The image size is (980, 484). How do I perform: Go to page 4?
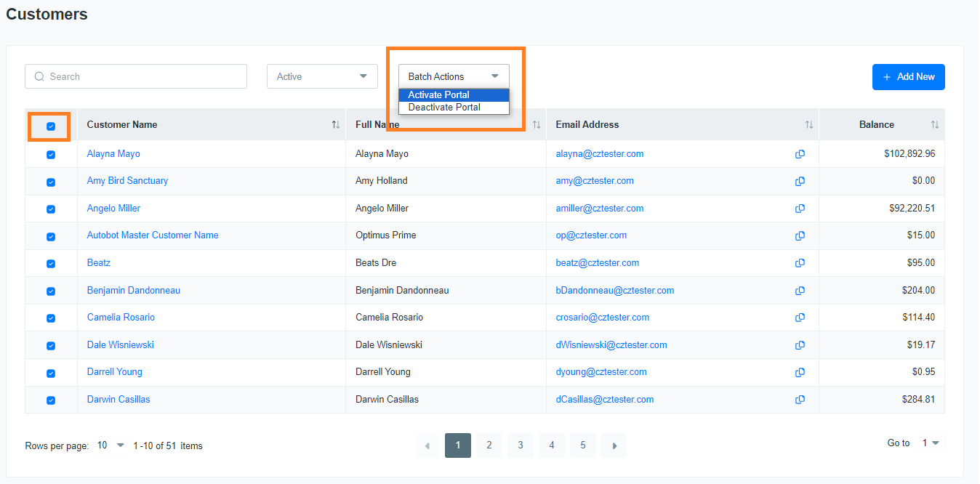point(552,445)
